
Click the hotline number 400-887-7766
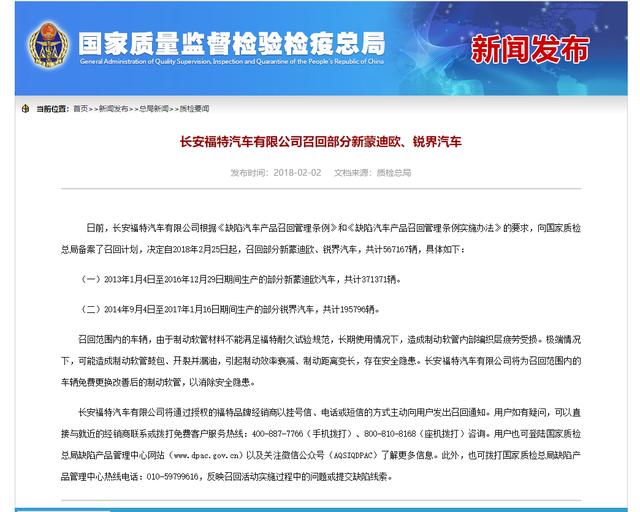[x=278, y=434]
